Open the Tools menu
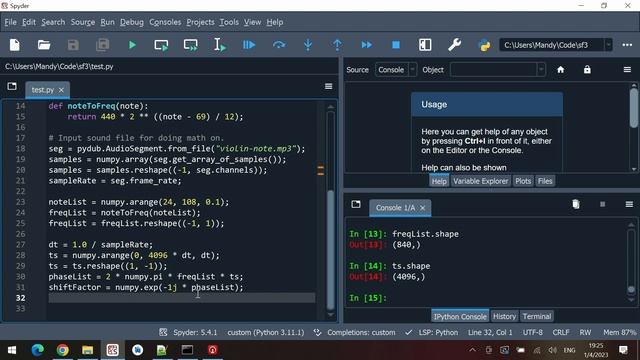Screen dimensions: 640x360 pyautogui.click(x=229, y=22)
